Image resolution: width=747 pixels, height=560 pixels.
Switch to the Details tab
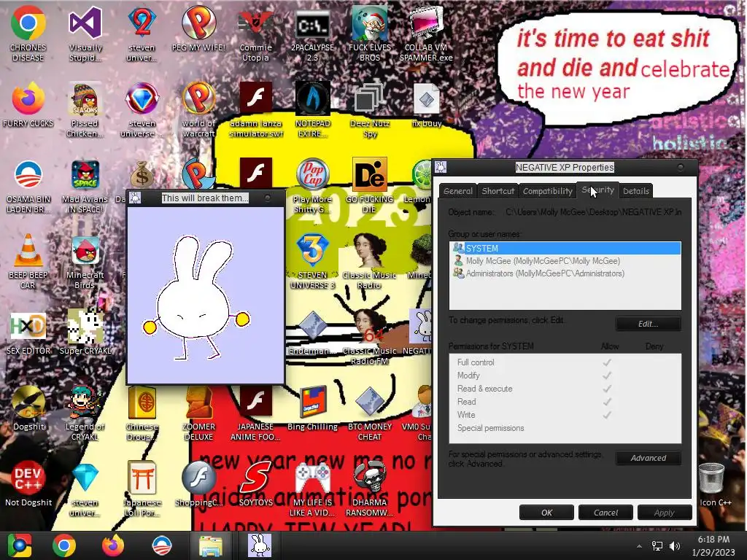[x=636, y=191]
